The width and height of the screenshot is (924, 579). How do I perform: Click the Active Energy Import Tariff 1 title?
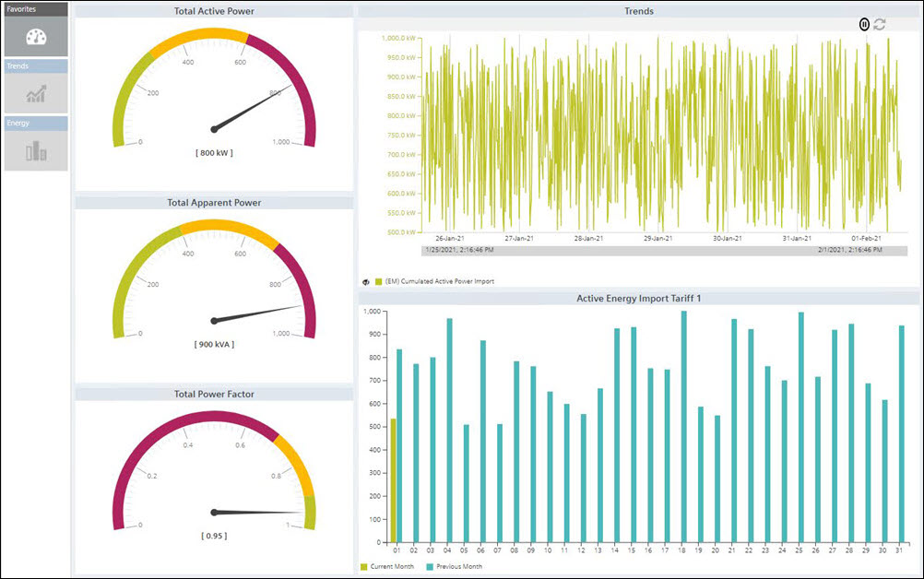point(638,298)
